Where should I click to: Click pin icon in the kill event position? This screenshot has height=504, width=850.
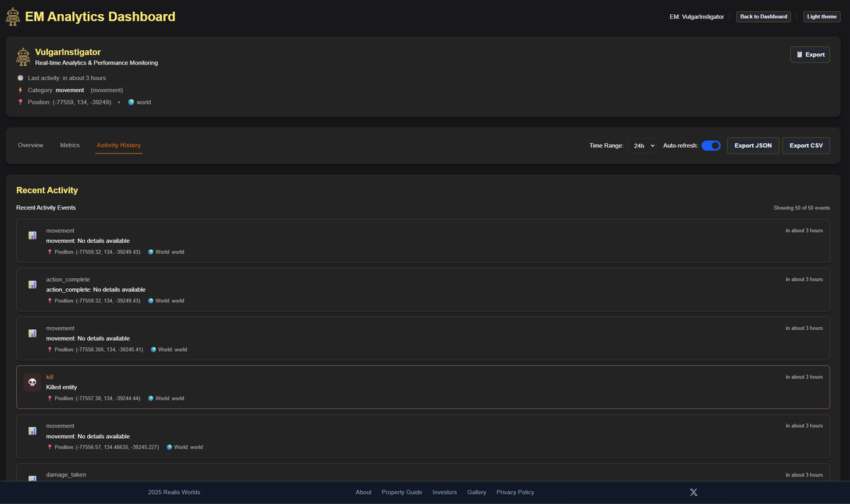tap(50, 399)
